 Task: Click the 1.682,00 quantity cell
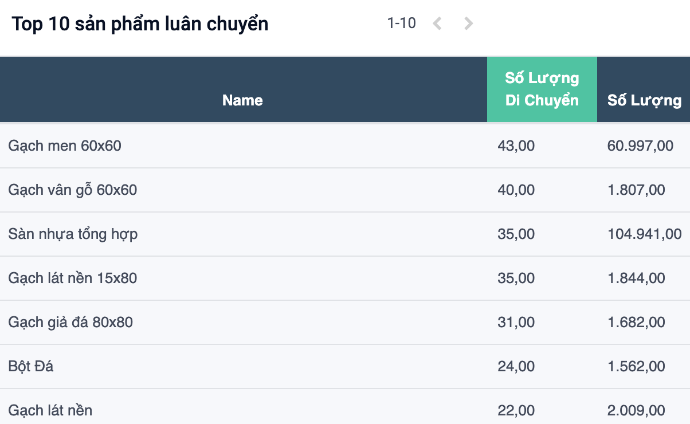(x=636, y=322)
